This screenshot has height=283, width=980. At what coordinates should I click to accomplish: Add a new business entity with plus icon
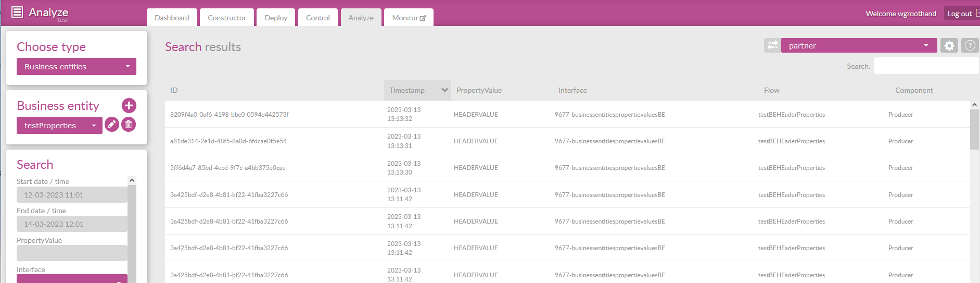pyautogui.click(x=129, y=106)
